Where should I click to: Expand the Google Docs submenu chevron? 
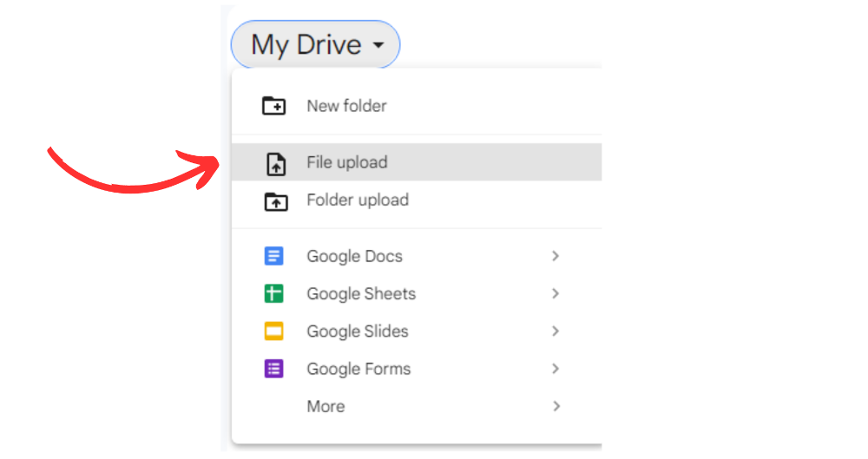click(x=556, y=256)
